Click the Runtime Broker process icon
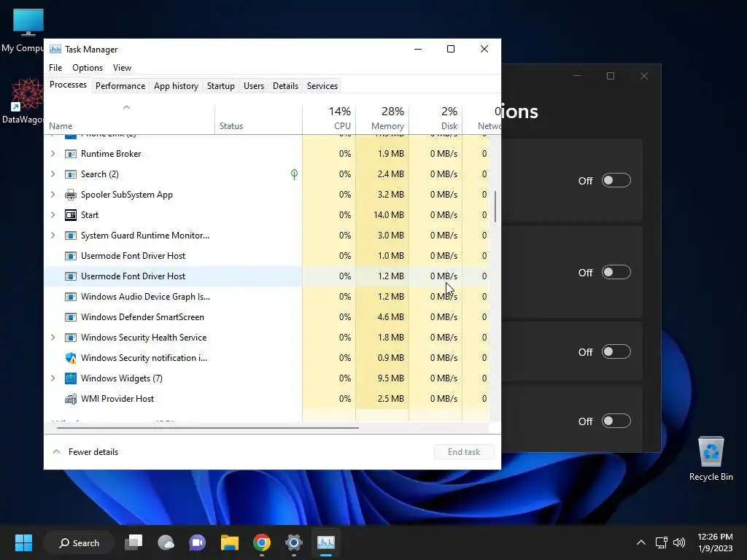This screenshot has height=560, width=747. pos(71,154)
